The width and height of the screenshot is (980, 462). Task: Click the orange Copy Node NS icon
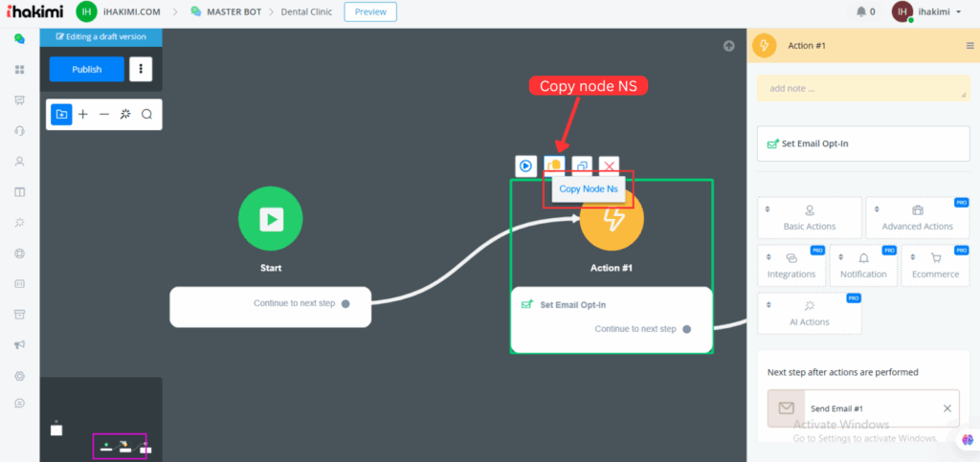click(x=553, y=165)
